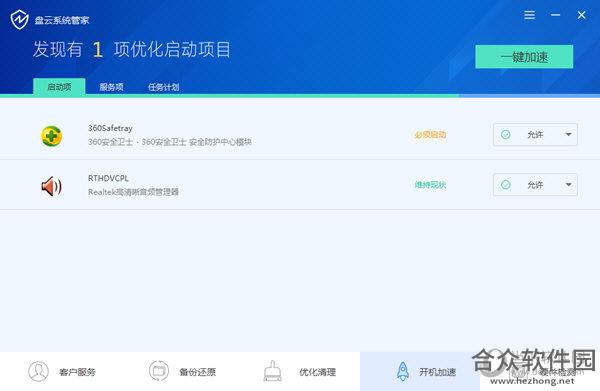Screen dimensions: 600x391
Task: Select the RTHDVCPL entry name
Action: coord(108,178)
